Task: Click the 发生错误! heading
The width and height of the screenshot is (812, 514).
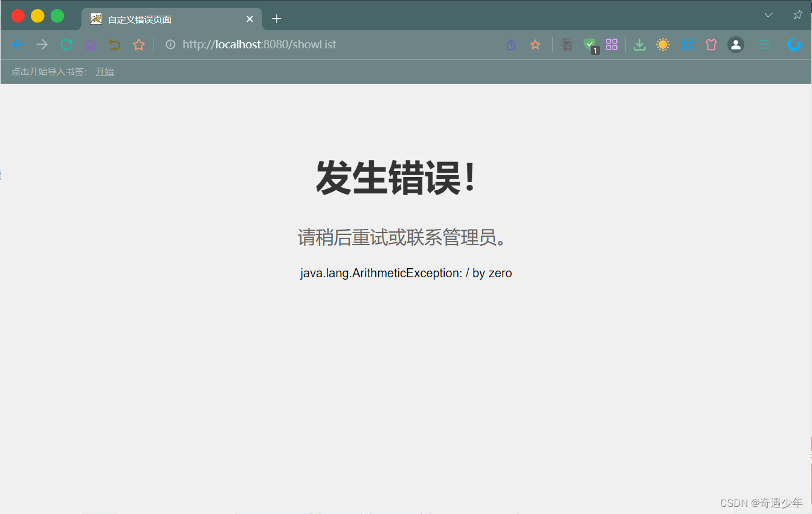Action: [397, 178]
